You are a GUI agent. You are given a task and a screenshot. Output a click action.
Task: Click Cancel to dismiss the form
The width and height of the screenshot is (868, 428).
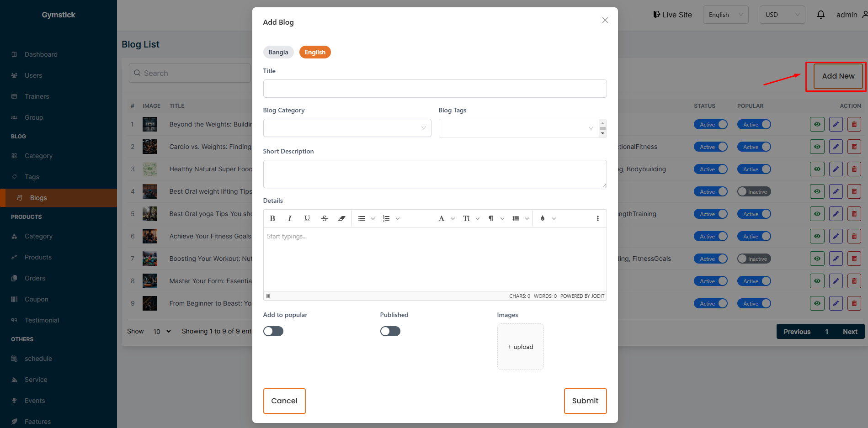(284, 401)
